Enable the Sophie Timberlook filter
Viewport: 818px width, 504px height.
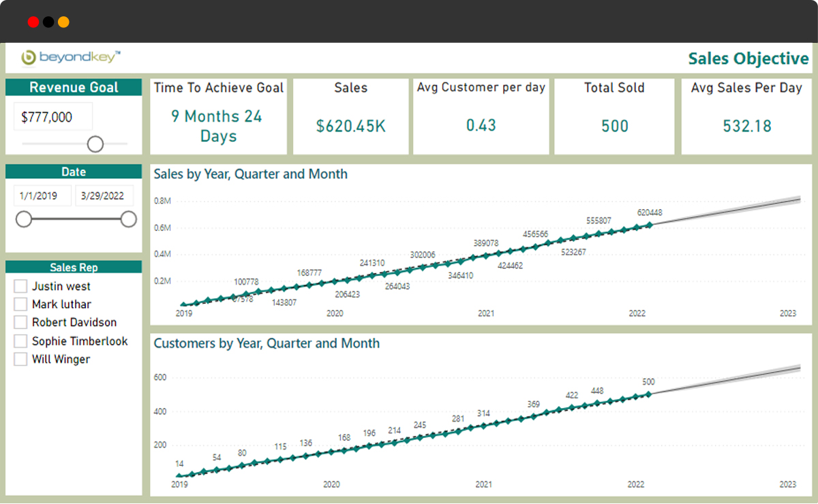pos(20,341)
